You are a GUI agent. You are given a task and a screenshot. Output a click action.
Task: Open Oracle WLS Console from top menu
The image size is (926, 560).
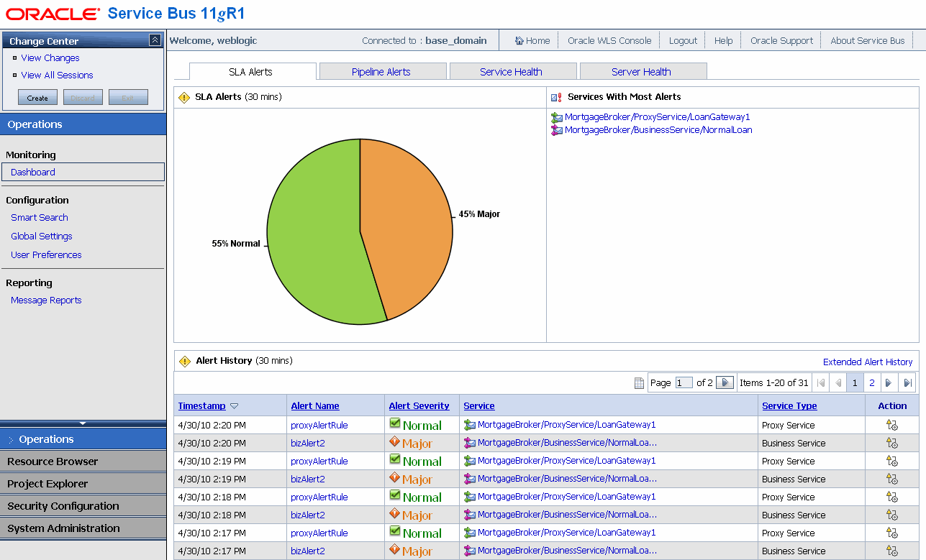point(609,41)
